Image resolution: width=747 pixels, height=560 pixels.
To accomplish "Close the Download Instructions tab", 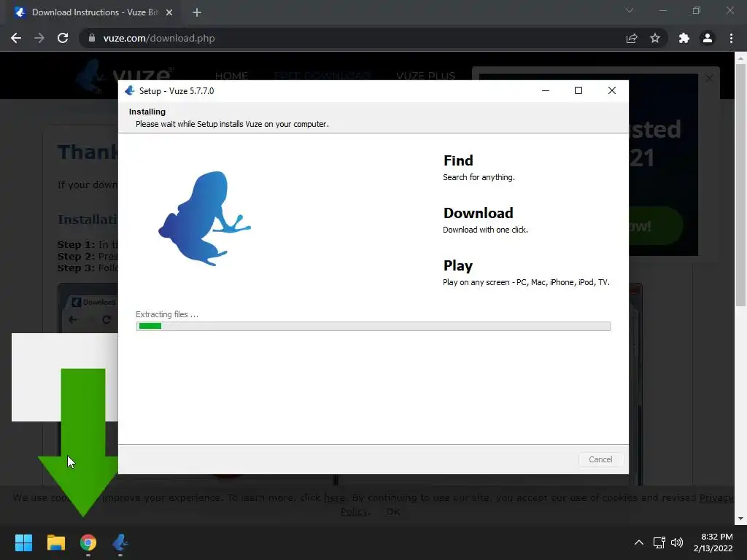I will 169,12.
